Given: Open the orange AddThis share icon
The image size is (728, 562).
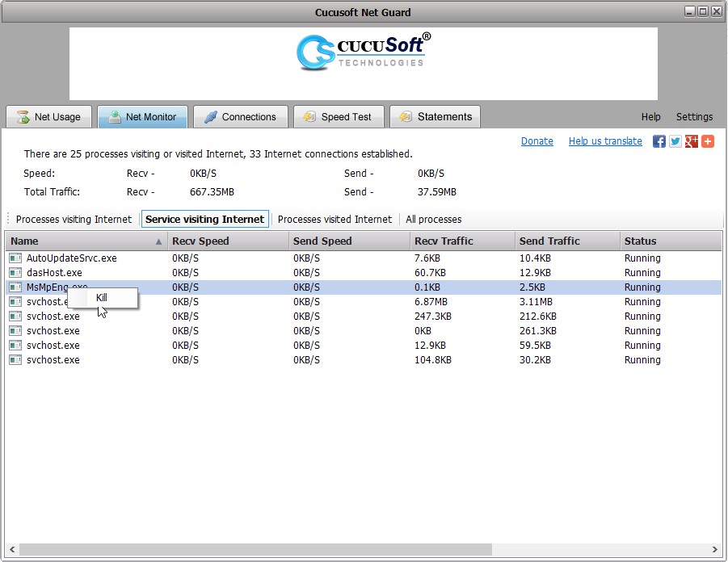Looking at the screenshot, I should [x=708, y=141].
